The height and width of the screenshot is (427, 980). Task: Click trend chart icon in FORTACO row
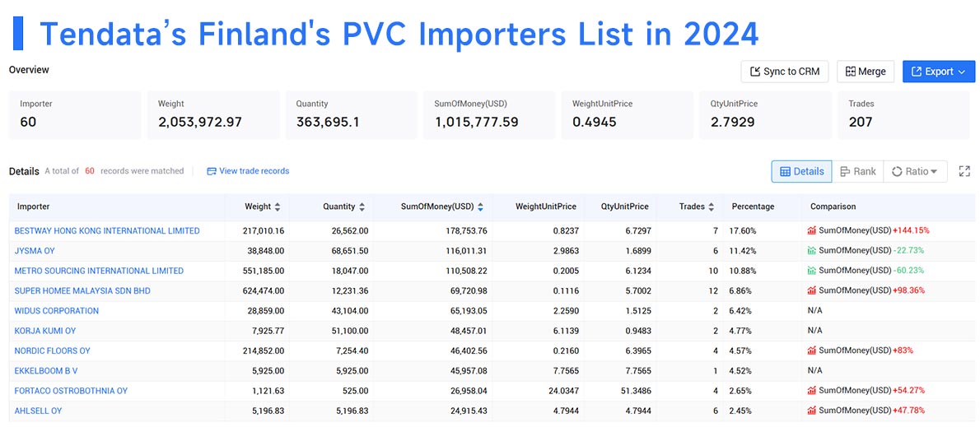point(812,391)
